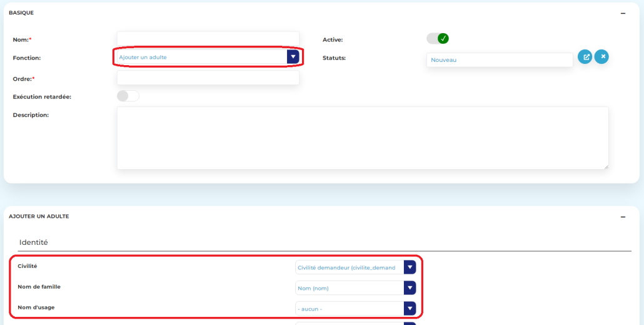The image size is (644, 325).
Task: Click the Nom d'usage dropdown arrow
Action: pos(410,309)
